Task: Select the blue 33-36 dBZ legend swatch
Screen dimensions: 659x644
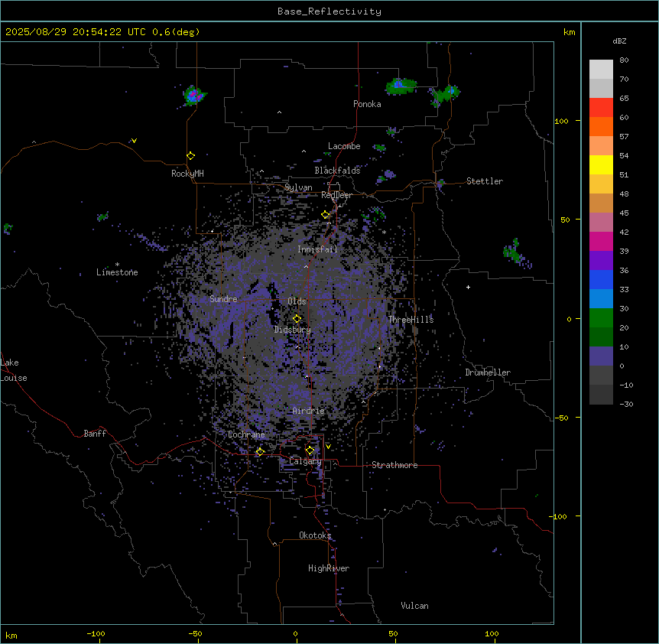Action: click(601, 279)
